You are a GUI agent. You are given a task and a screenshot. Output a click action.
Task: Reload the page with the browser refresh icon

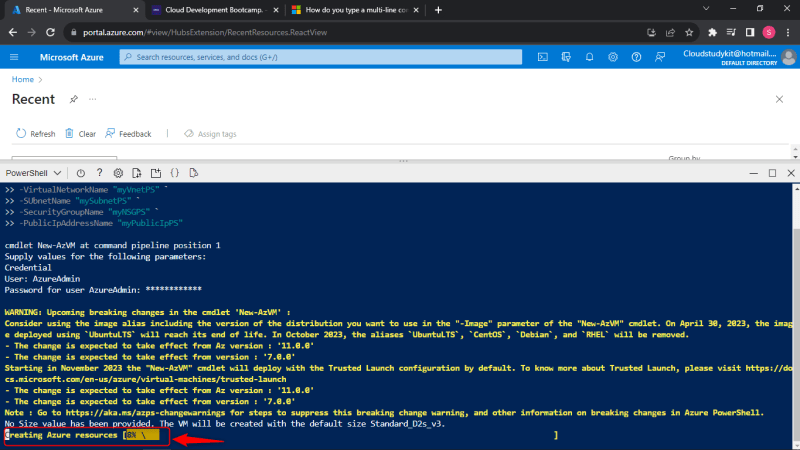click(x=50, y=32)
